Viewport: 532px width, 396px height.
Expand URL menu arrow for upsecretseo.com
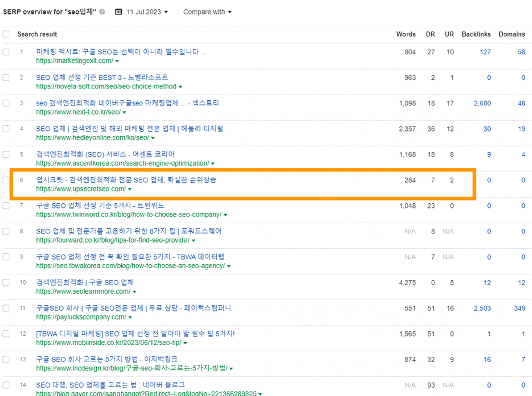coord(130,189)
